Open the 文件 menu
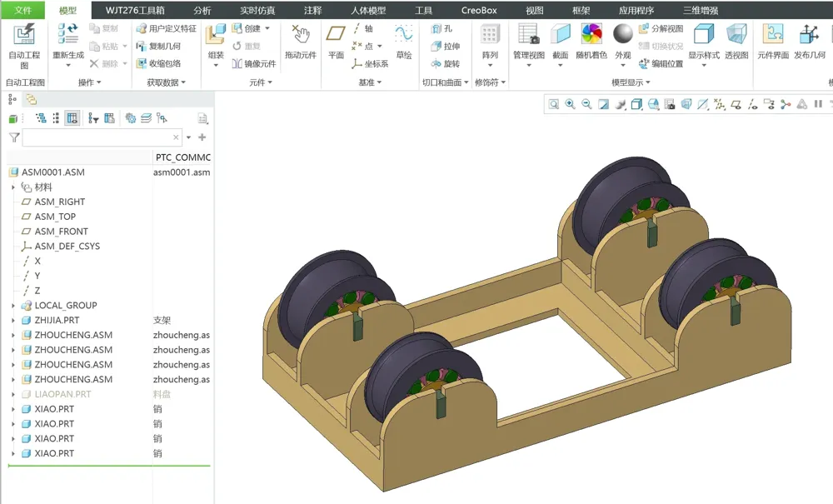This screenshot has height=504, width=833. tap(22, 10)
